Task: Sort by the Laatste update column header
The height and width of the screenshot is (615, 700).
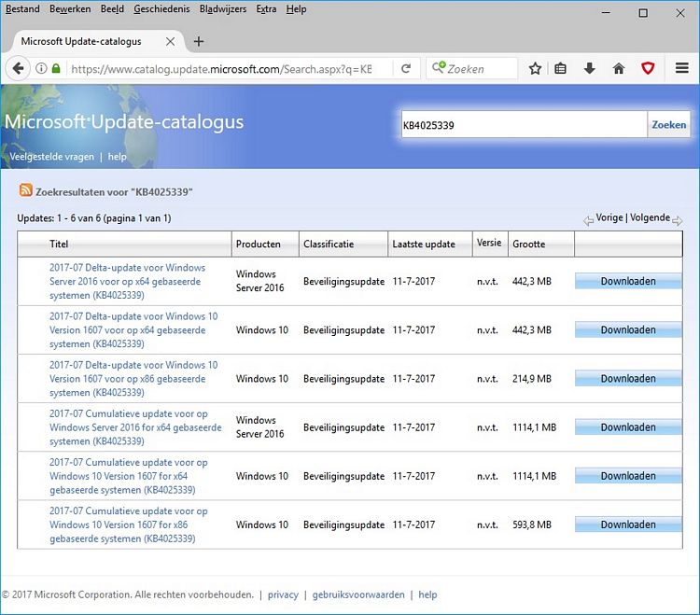Action: pyautogui.click(x=424, y=244)
